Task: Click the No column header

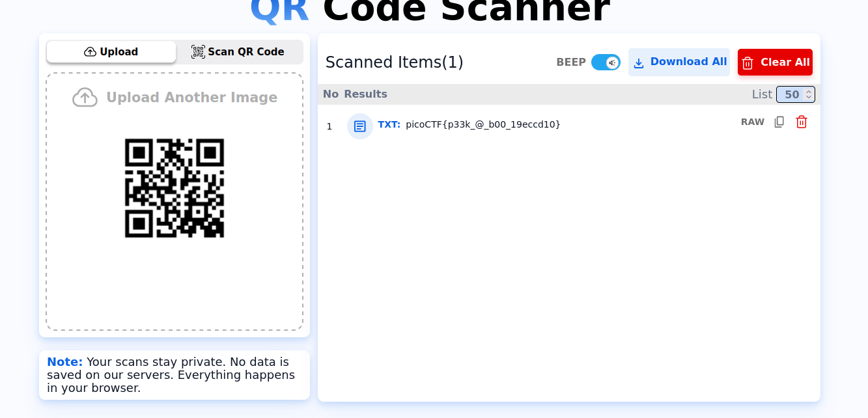Action: 331,94
